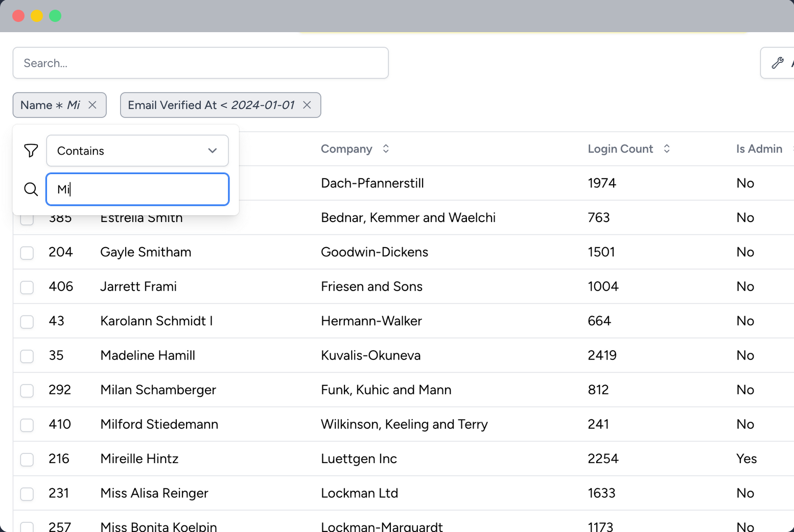Image resolution: width=794 pixels, height=532 pixels.
Task: Click the Login Count column header
Action: tap(620, 149)
